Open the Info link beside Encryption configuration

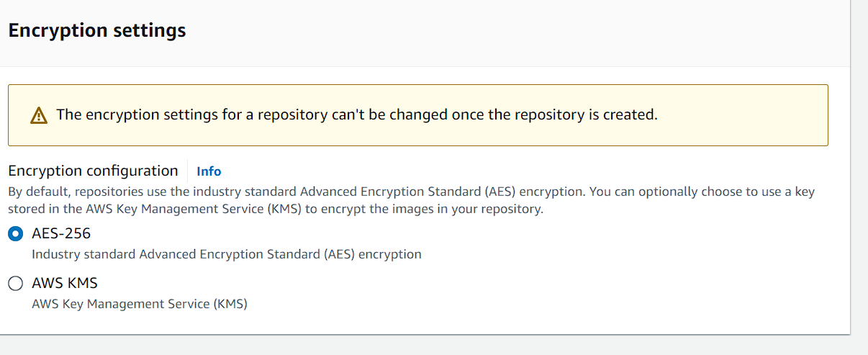coord(209,171)
